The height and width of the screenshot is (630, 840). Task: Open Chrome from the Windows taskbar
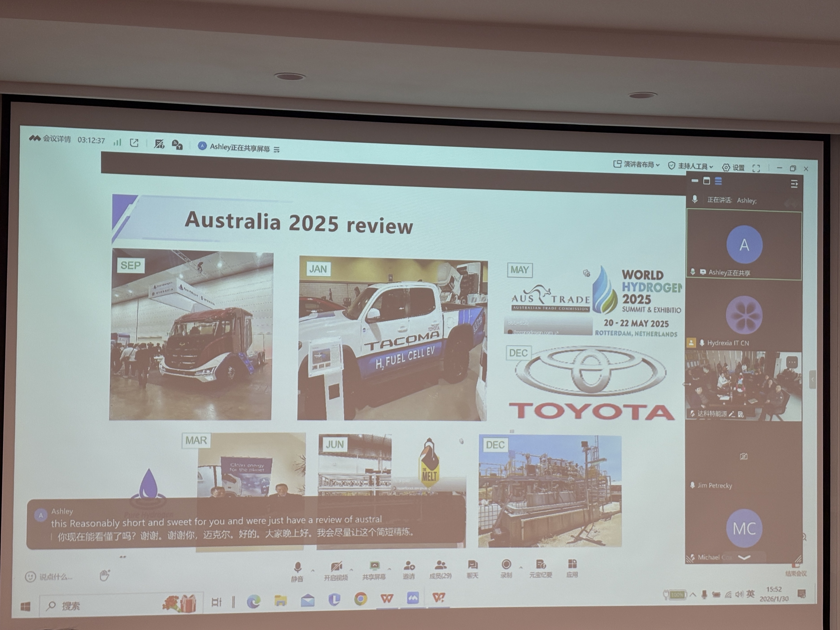(x=360, y=599)
